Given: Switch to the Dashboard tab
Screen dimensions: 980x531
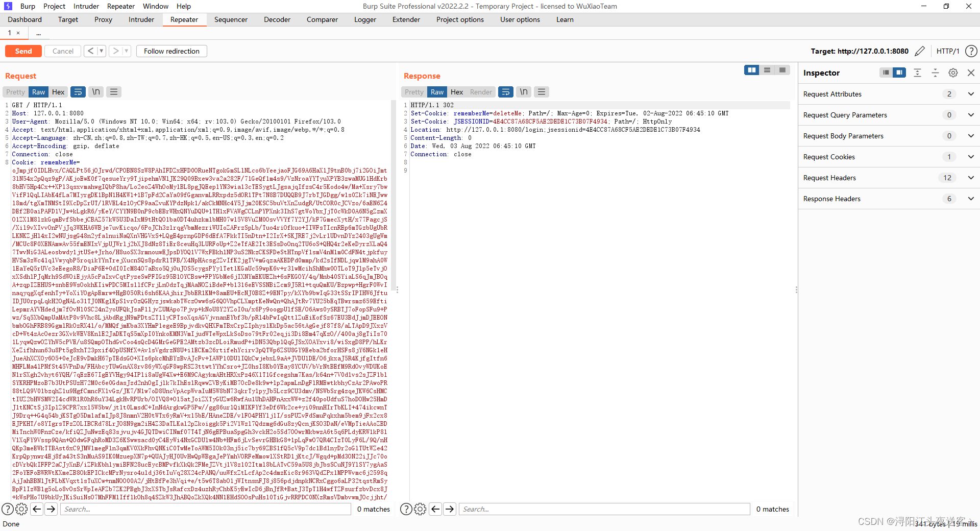Looking at the screenshot, I should pyautogui.click(x=25, y=19).
